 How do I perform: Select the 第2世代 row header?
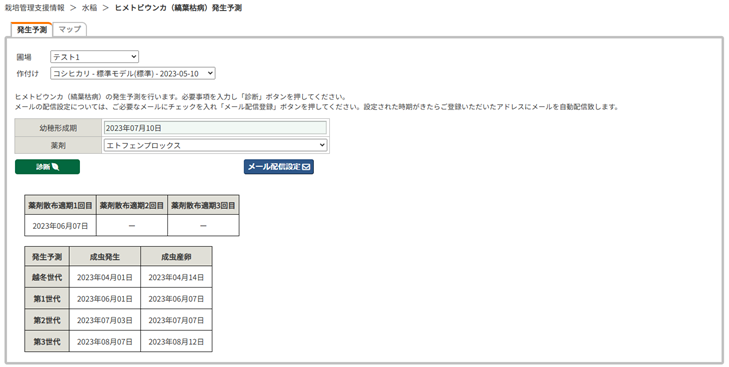47,320
